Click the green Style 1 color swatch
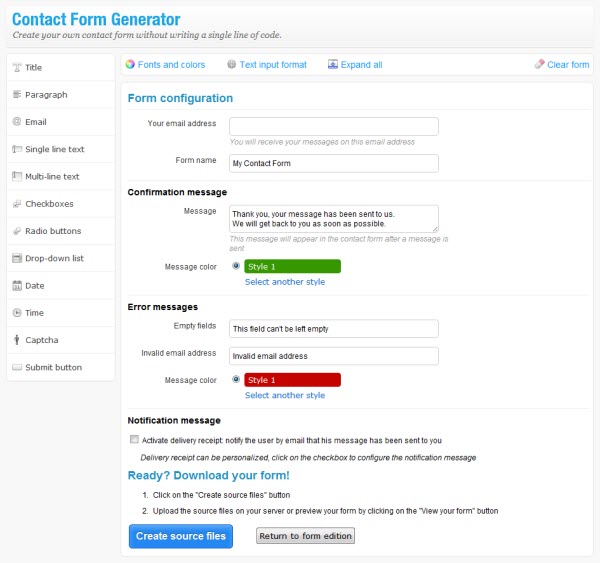The height and width of the screenshot is (563, 600). click(x=292, y=266)
